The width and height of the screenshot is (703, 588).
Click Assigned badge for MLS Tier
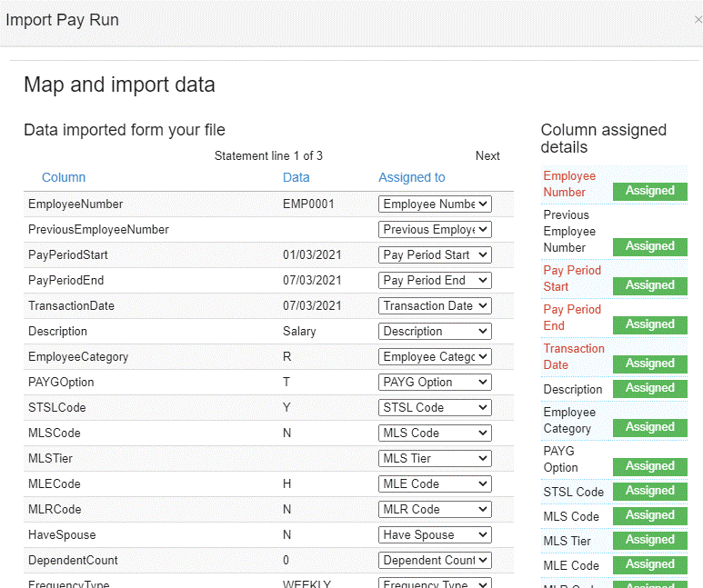point(649,540)
